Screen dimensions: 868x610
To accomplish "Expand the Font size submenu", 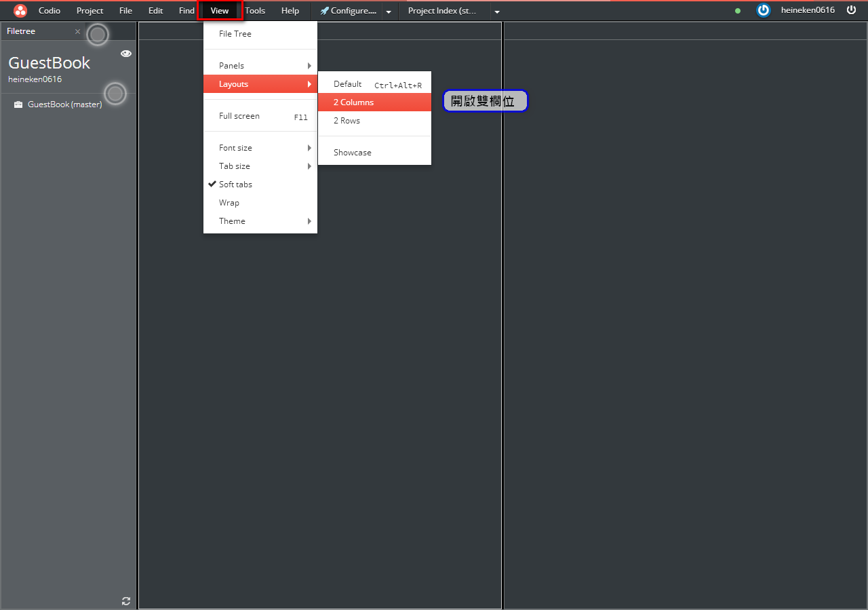I will [235, 147].
